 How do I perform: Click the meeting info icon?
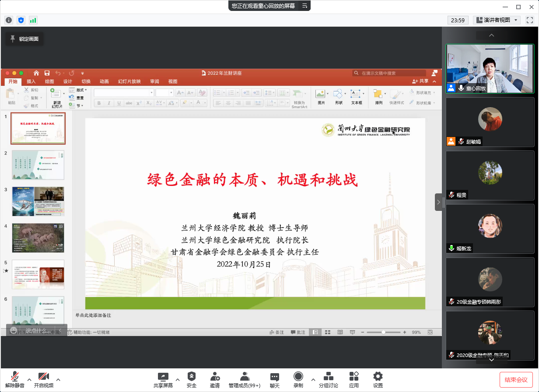coord(9,20)
